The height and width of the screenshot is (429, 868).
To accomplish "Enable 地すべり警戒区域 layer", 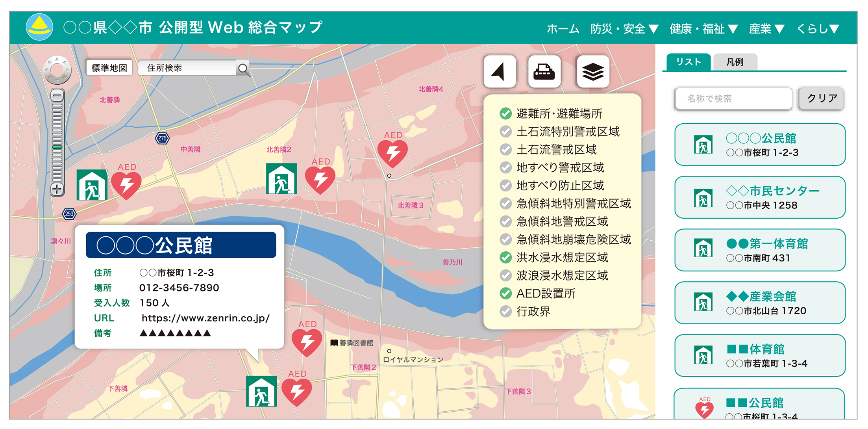I will (505, 167).
